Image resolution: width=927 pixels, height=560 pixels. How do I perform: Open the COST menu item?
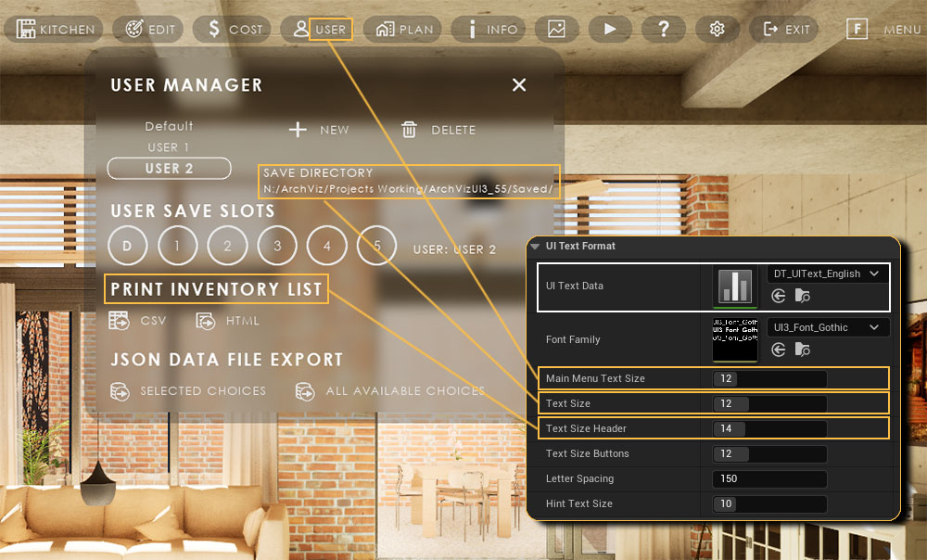coord(232,29)
